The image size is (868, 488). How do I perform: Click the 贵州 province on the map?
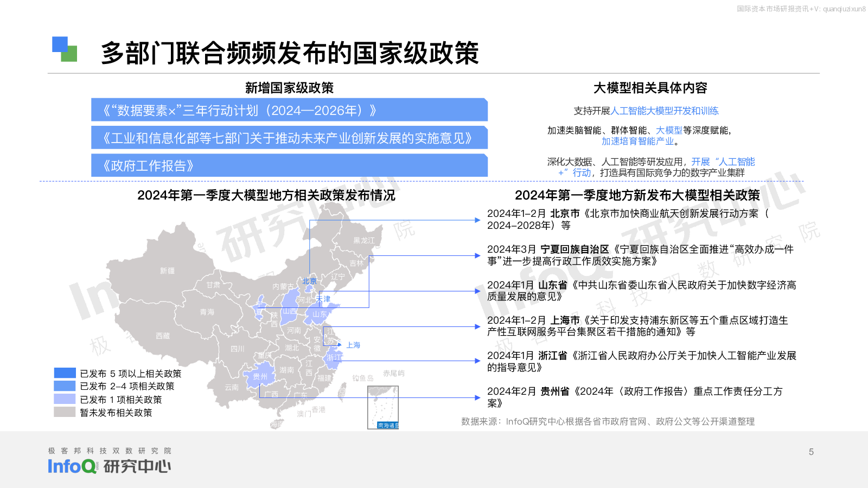pyautogui.click(x=260, y=376)
